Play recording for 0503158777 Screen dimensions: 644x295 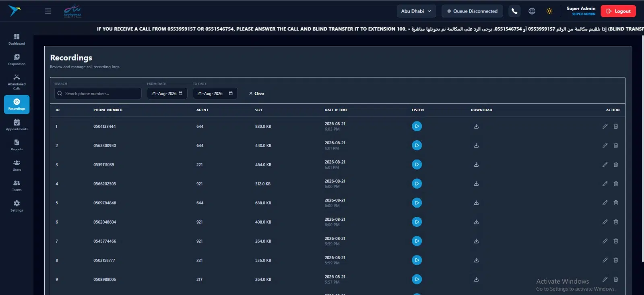click(417, 260)
